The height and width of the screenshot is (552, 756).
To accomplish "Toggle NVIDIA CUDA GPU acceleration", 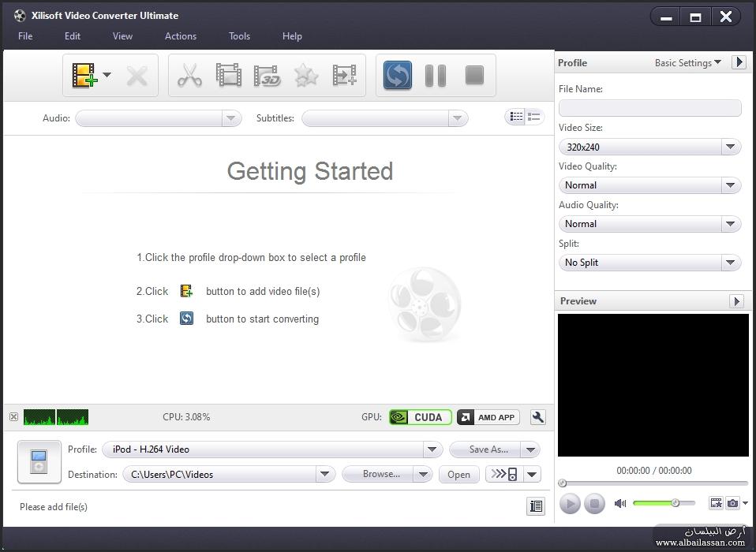I will 420,417.
